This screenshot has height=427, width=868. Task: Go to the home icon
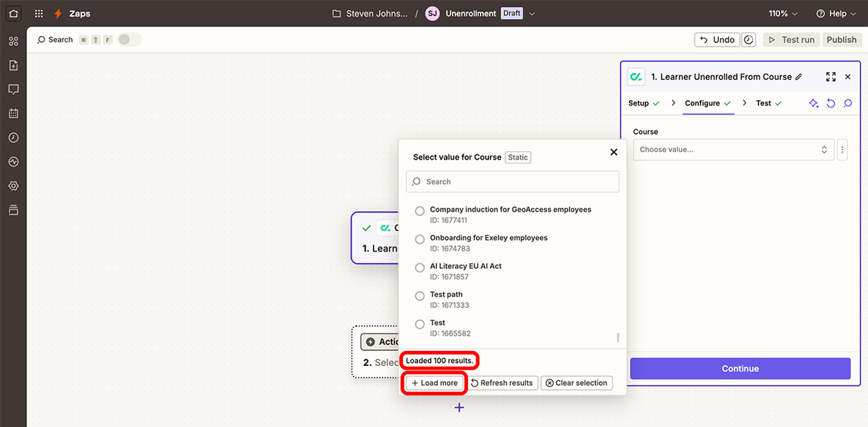[x=14, y=14]
